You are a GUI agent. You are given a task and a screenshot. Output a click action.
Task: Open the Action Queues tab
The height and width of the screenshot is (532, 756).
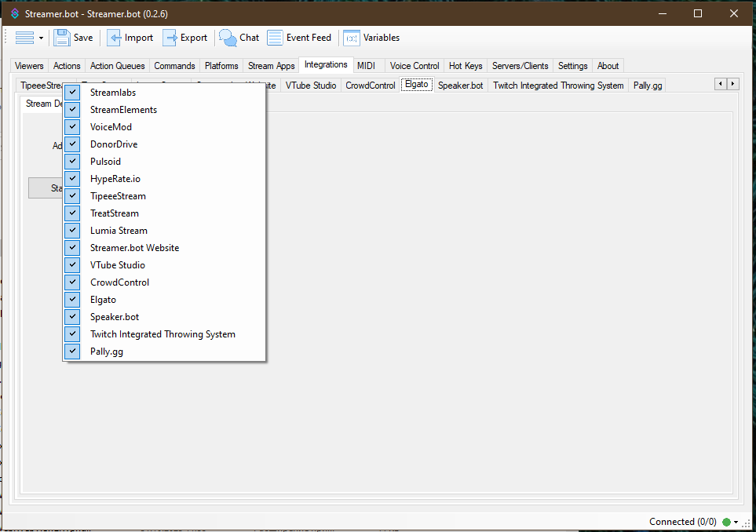117,66
